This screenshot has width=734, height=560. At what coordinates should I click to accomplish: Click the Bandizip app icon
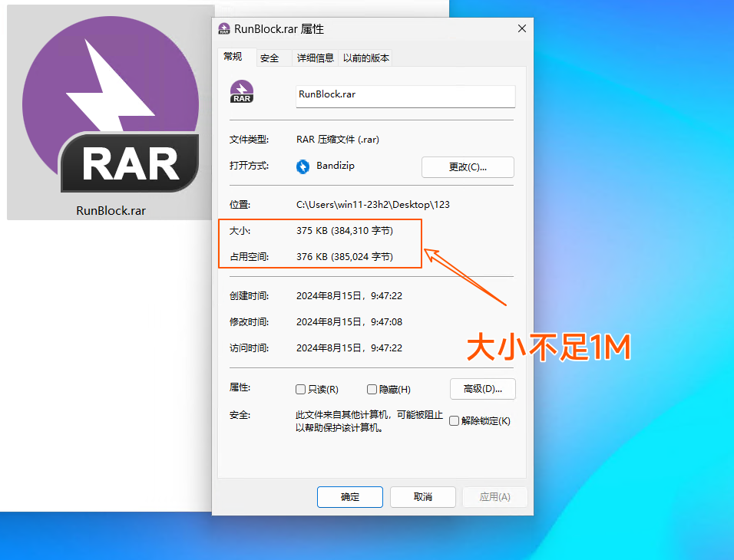tap(303, 166)
